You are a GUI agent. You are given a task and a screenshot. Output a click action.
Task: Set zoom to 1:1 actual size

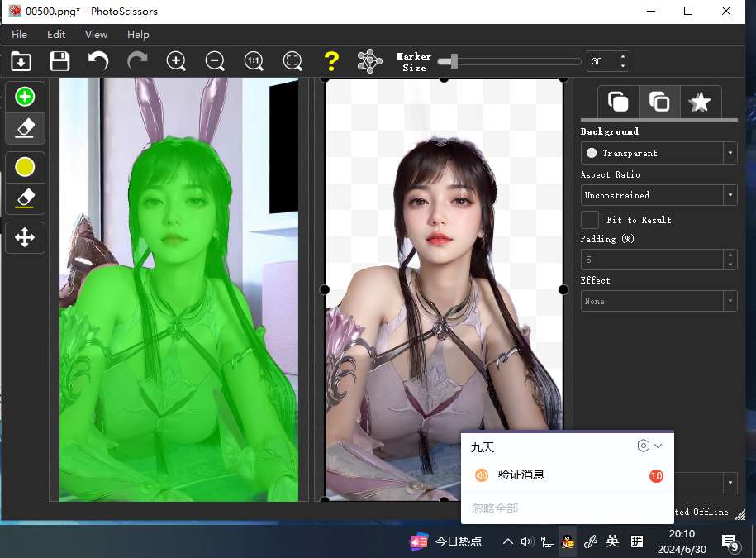254,61
